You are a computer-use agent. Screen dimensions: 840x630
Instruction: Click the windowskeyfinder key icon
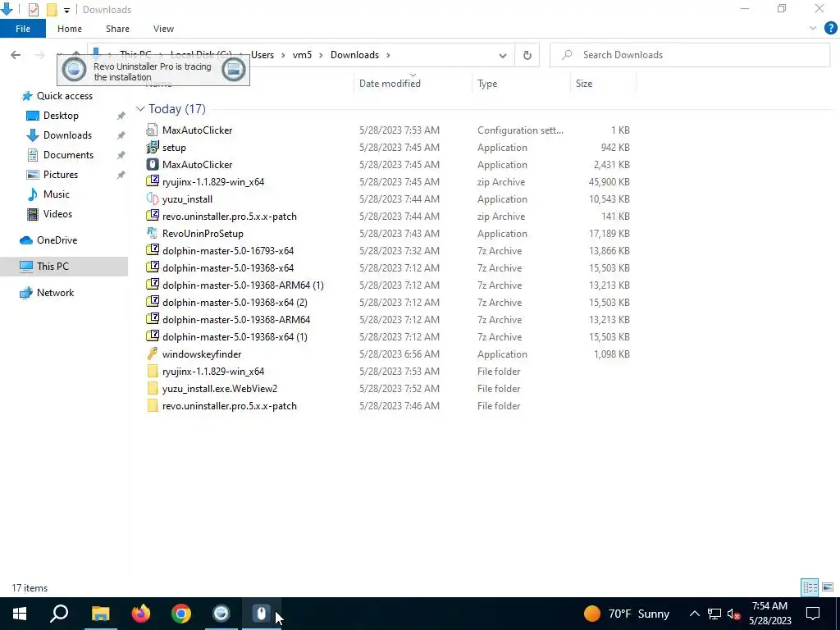tap(153, 354)
